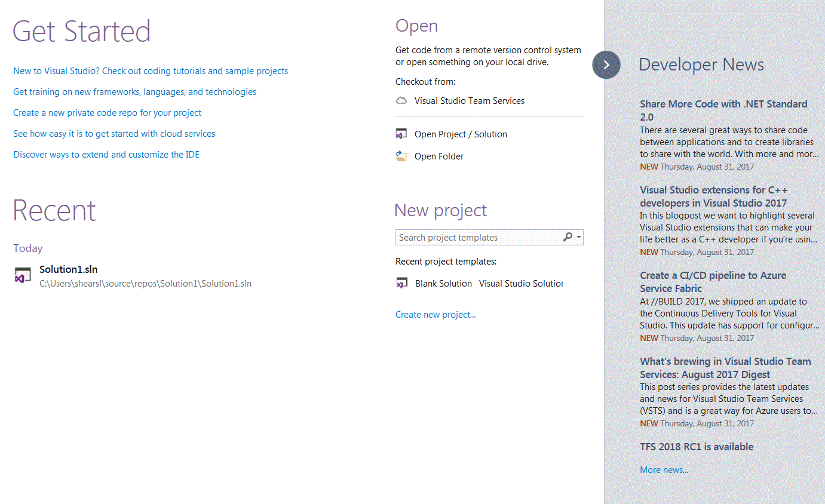The width and height of the screenshot is (825, 504).
Task: Open coding tutorials and sample projects link
Action: pos(151,71)
